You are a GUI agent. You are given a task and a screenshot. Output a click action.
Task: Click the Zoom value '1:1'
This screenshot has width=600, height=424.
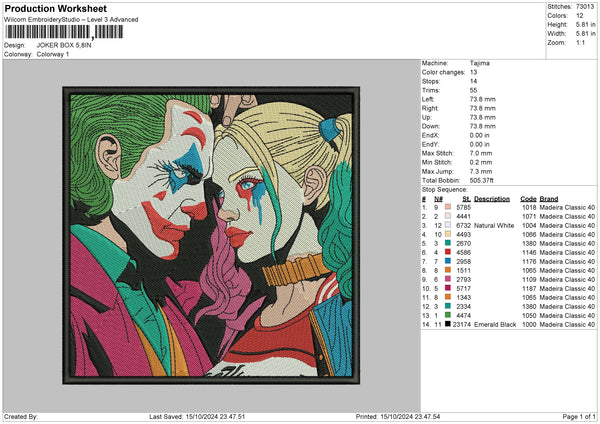580,42
